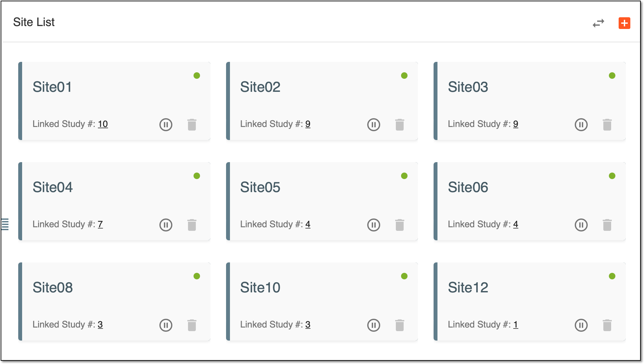Delete Site01 using its trash icon

tap(192, 124)
